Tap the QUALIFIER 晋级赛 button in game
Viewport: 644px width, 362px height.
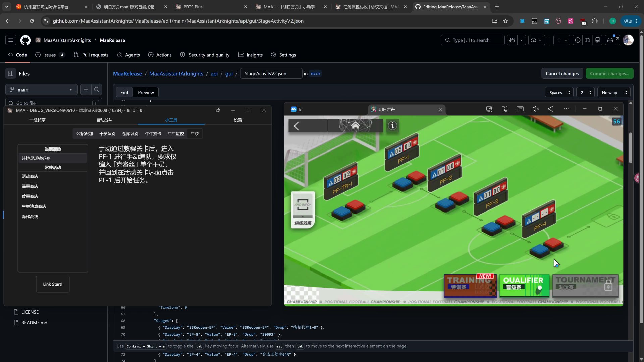pyautogui.click(x=524, y=286)
